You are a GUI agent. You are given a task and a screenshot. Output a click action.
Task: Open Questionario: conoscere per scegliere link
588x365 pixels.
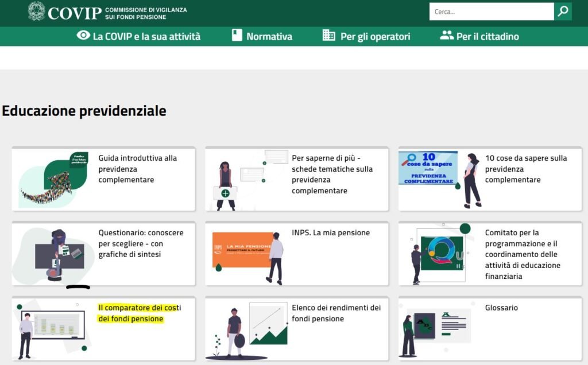pos(141,243)
